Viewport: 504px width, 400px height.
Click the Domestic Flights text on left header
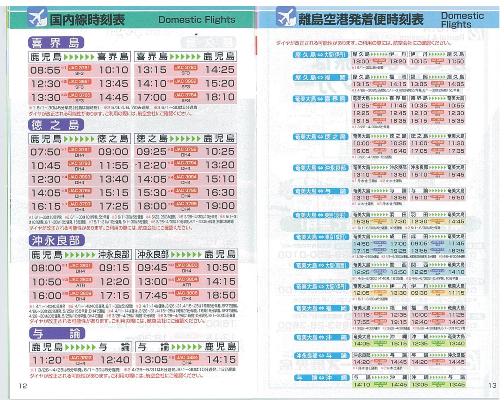tap(197, 20)
